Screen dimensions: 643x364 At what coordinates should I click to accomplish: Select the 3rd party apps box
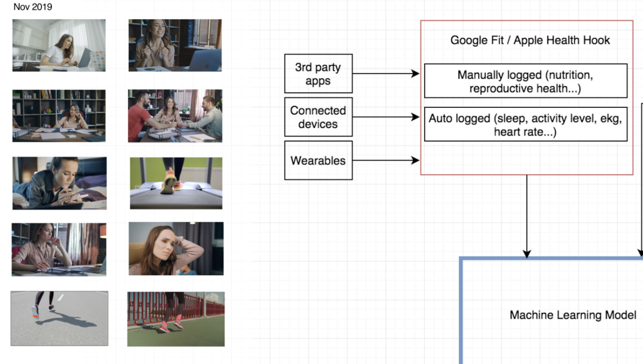point(318,74)
